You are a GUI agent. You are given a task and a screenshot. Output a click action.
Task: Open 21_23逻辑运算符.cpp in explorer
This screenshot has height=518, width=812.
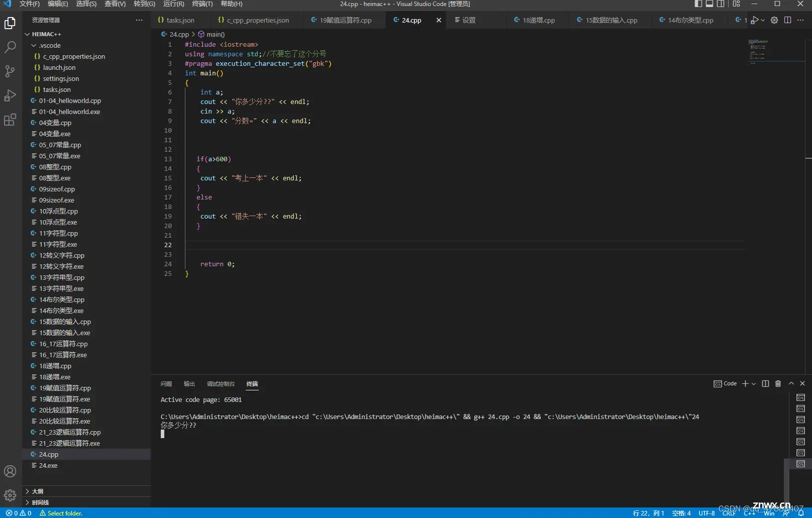click(x=86, y=432)
